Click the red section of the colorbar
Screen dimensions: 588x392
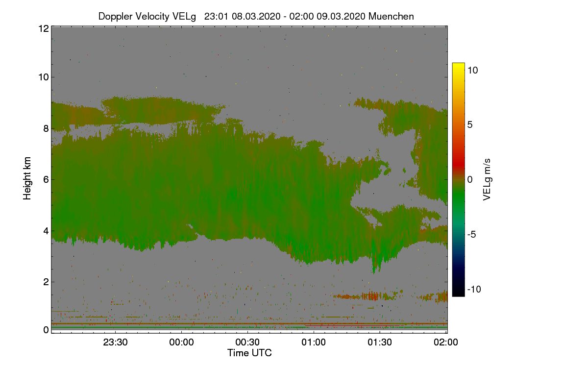(458, 162)
